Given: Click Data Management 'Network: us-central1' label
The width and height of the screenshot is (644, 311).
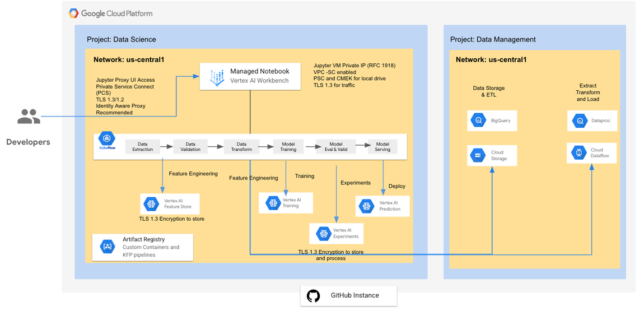Looking at the screenshot, I should coord(491,60).
